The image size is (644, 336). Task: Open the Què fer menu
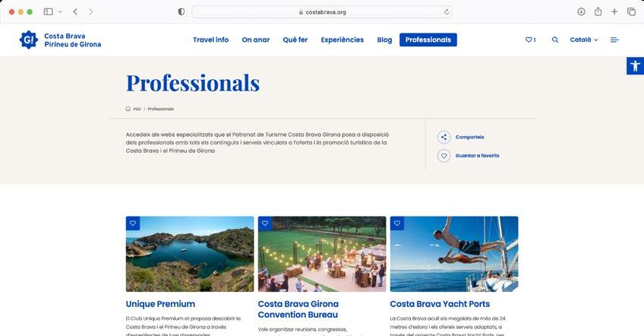pyautogui.click(x=295, y=40)
